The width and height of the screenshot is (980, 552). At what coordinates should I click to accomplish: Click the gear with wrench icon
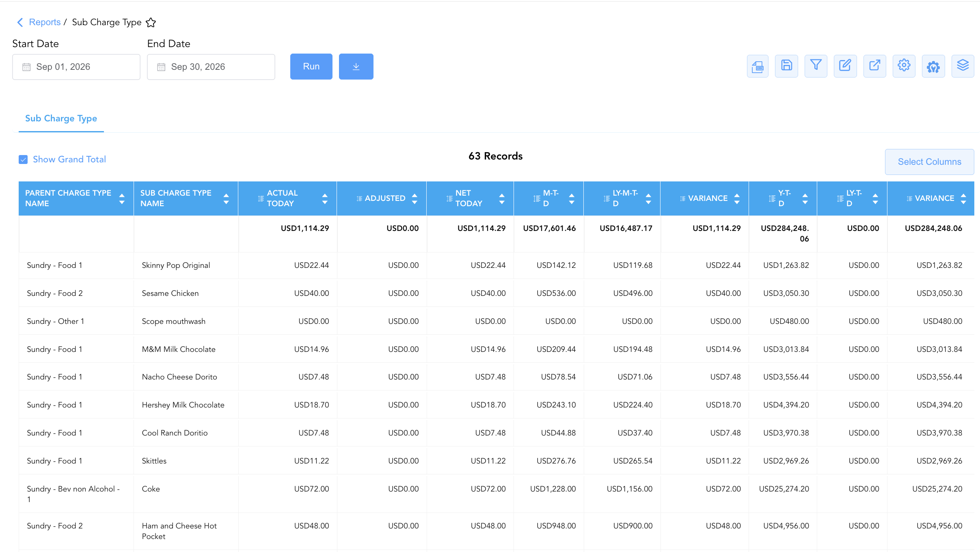(x=933, y=66)
